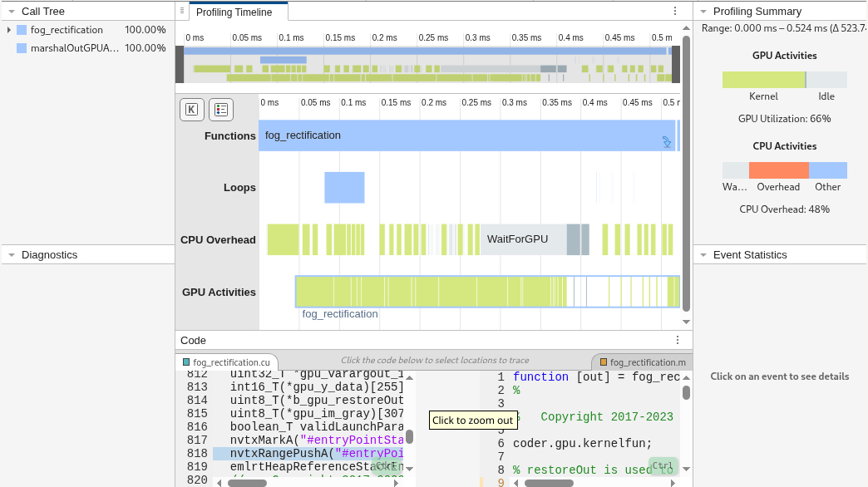The width and height of the screenshot is (868, 487).
Task: Click the arrow icon inside fog_rectification function bar
Action: pos(667,142)
